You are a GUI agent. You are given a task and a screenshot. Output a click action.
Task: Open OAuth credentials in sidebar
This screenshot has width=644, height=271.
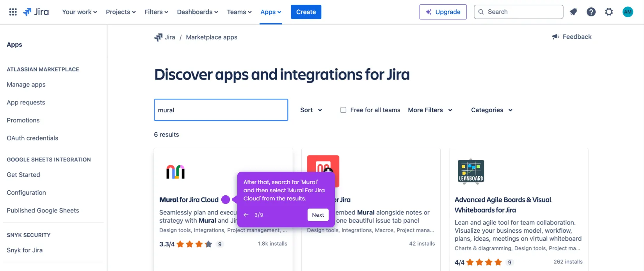pyautogui.click(x=32, y=138)
